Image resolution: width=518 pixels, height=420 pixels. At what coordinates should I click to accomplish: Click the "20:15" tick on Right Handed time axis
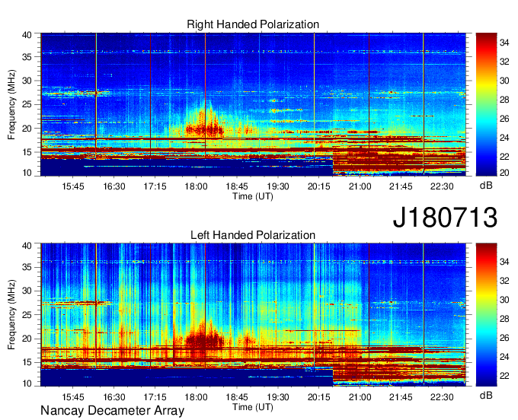pyautogui.click(x=318, y=186)
